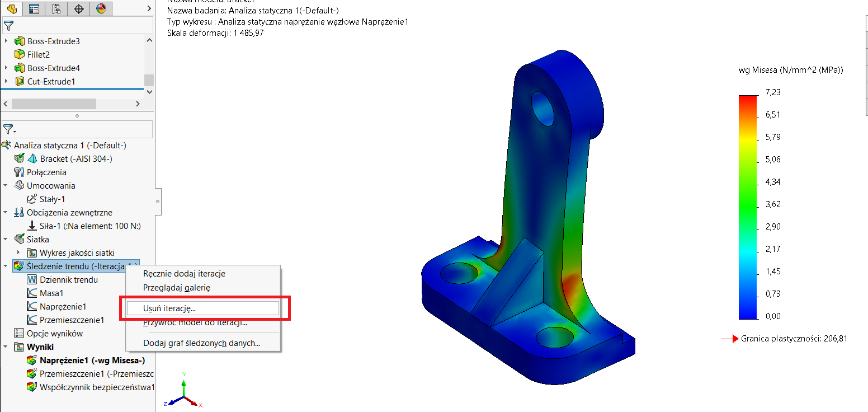The width and height of the screenshot is (868, 412).
Task: Open the Dziennik trendu journal
Action: coord(69,280)
